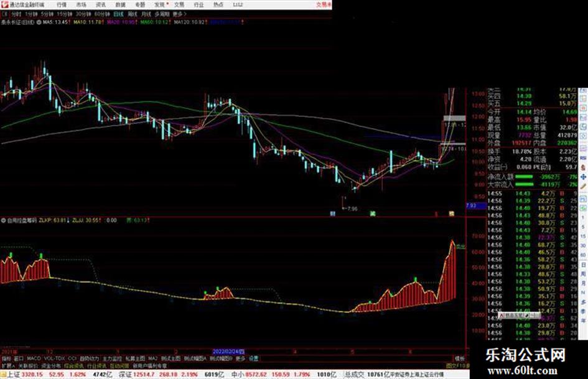Screen dimensions: 588x379
Task: Click the Tongdaxin app logo icon
Action: 4,4
